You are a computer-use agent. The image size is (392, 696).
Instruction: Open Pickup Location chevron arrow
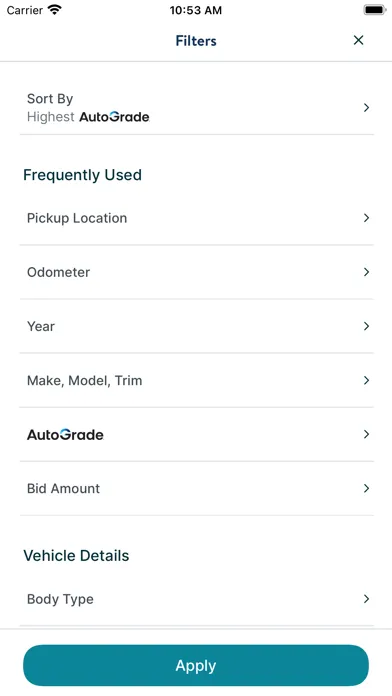click(x=366, y=218)
